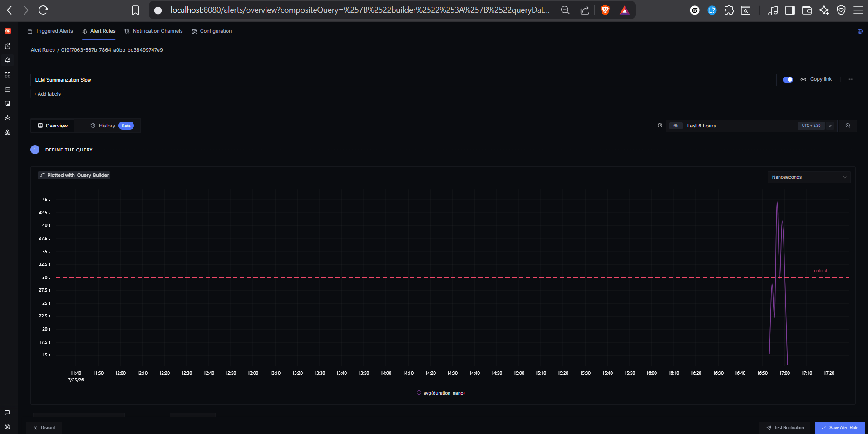Open the music note media control icon
This screenshot has height=434, width=868.
[x=773, y=10]
